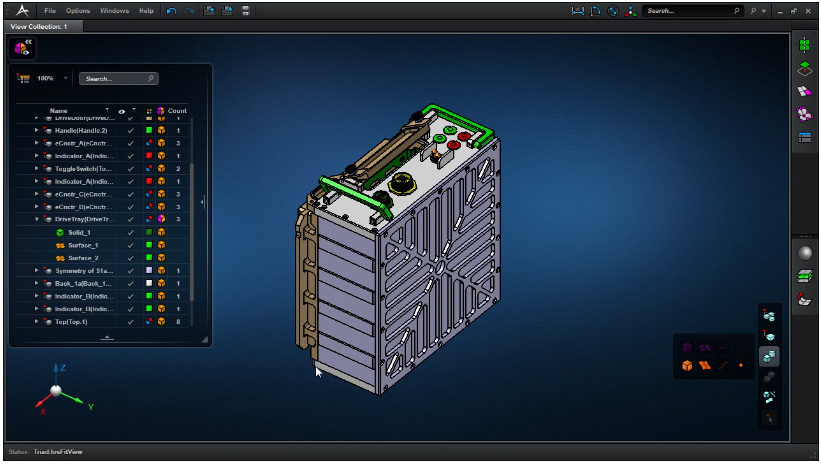
Task: Select the orange curve entity filter
Action: [723, 365]
